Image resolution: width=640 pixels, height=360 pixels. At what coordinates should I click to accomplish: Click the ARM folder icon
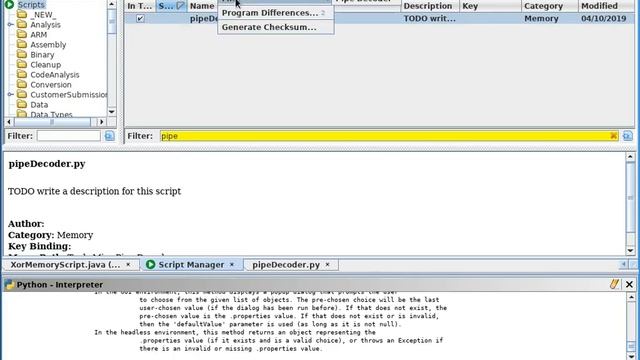(22, 35)
